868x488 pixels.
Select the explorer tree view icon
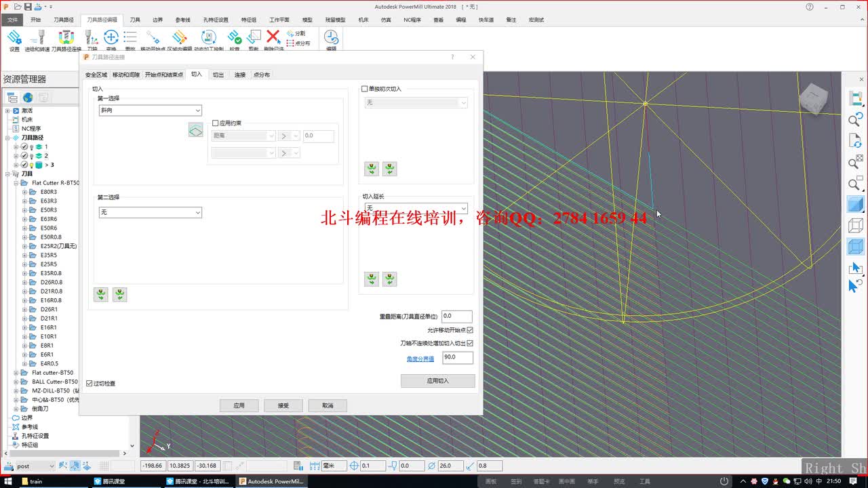[12, 98]
